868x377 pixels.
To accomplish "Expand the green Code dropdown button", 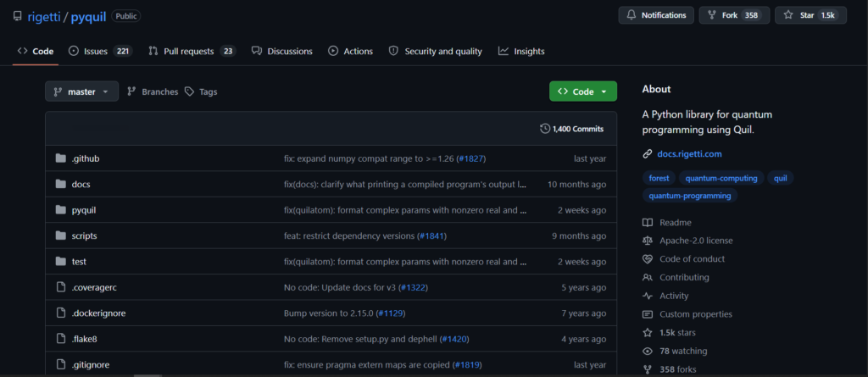I will 583,91.
